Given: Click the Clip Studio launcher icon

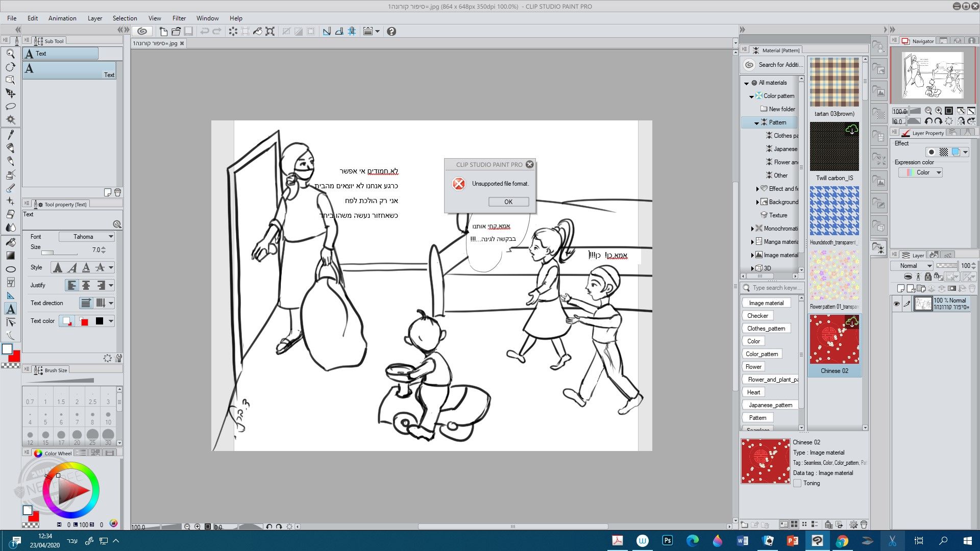Looking at the screenshot, I should 142,31.
